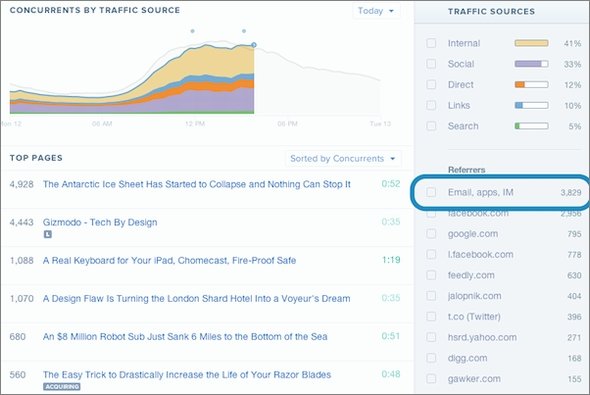
Task: Open the Gizmodo - Tech By Design page
Action: 100,222
